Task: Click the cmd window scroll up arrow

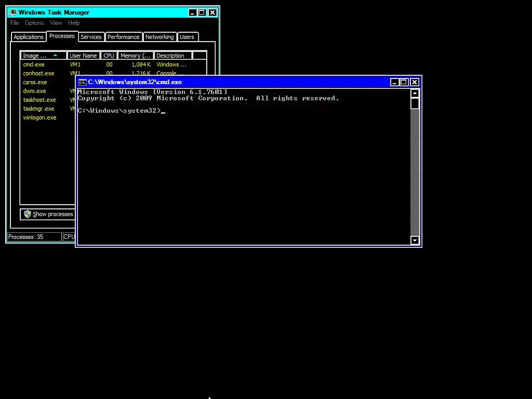Action: [x=415, y=94]
